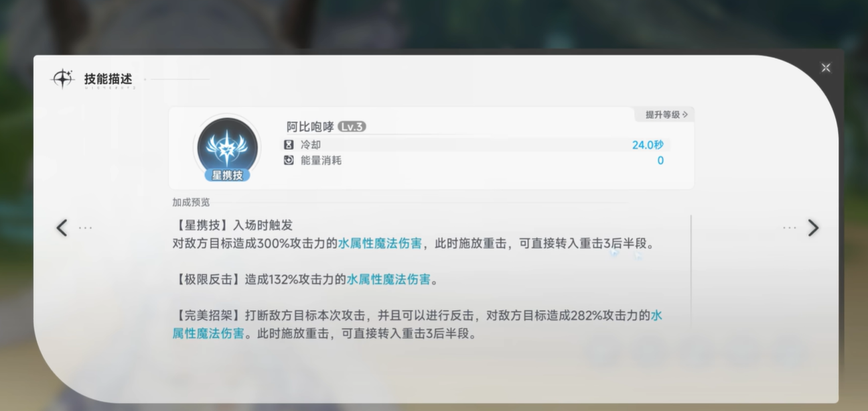Open 水属性魔法伤害 link in the 极限反击 paragraph

[388, 280]
